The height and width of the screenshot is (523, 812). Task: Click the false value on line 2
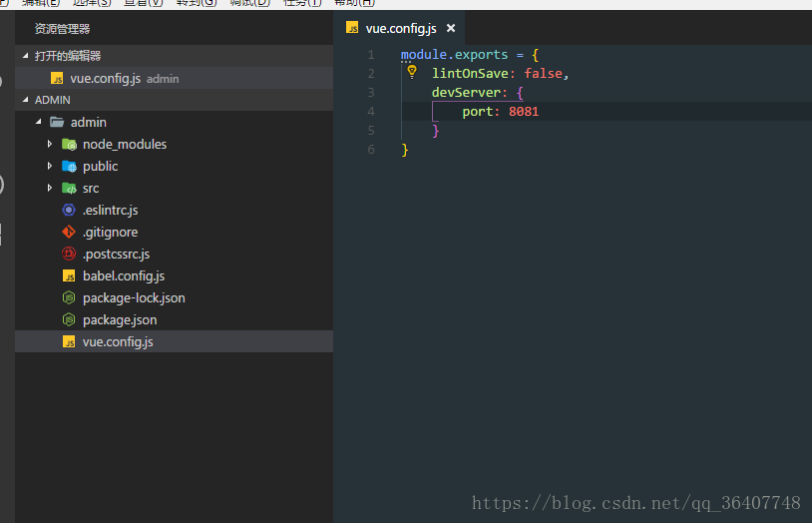[543, 74]
